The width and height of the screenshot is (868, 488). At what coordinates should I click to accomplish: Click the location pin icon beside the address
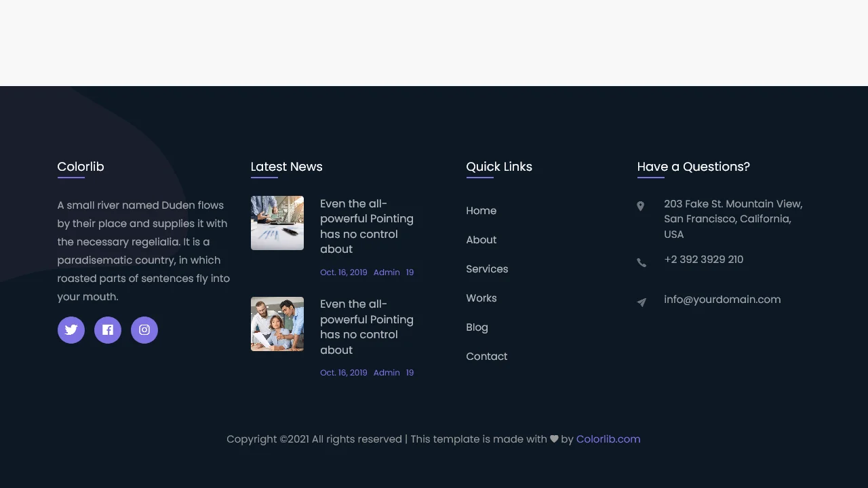click(641, 205)
